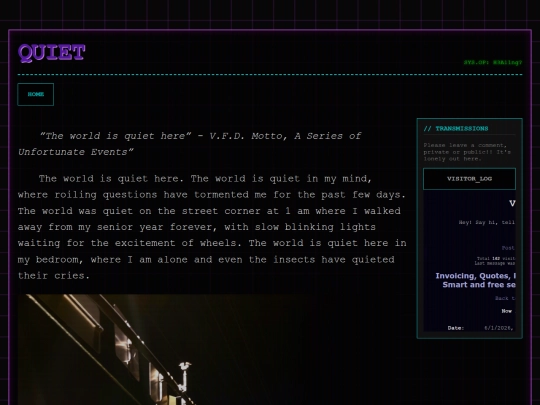540x405 pixels.
Task: Click the SYS.OP status text
Action: [x=493, y=62]
